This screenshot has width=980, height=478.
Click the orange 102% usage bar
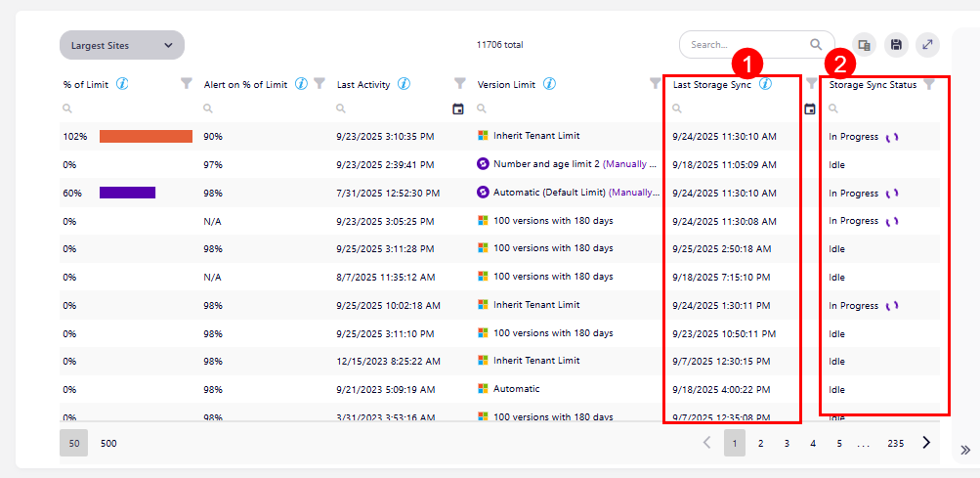(x=146, y=137)
